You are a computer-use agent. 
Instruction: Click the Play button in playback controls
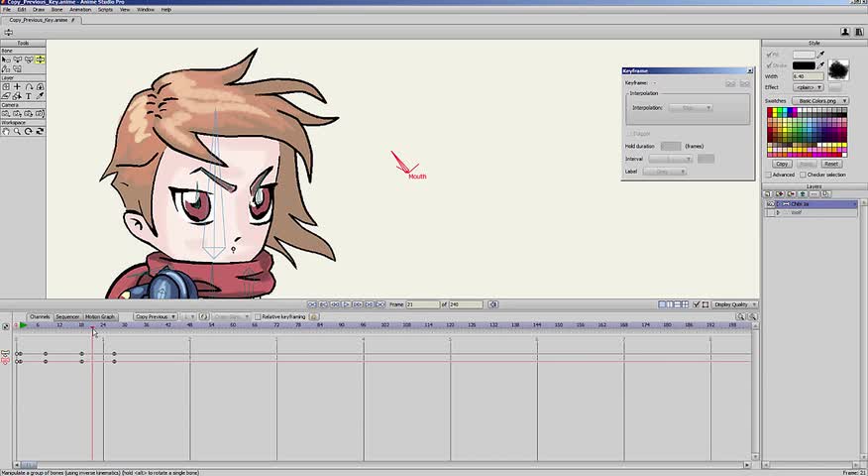point(346,304)
